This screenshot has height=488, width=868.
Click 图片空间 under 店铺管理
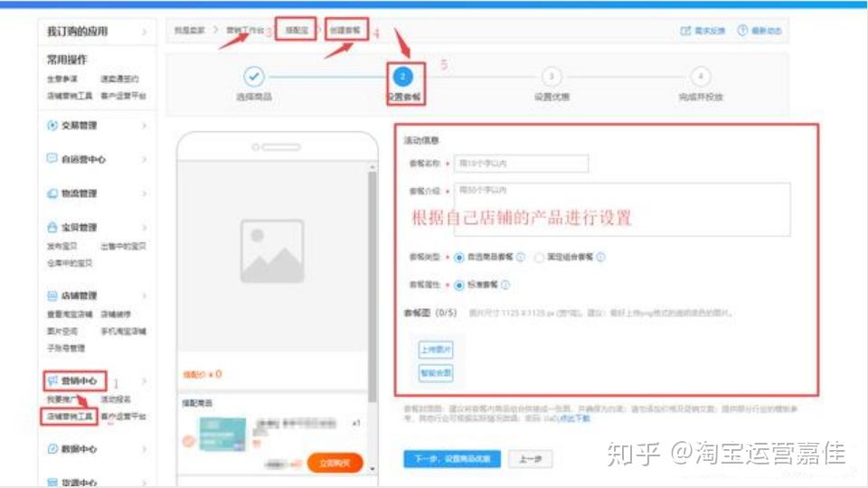pos(62,331)
